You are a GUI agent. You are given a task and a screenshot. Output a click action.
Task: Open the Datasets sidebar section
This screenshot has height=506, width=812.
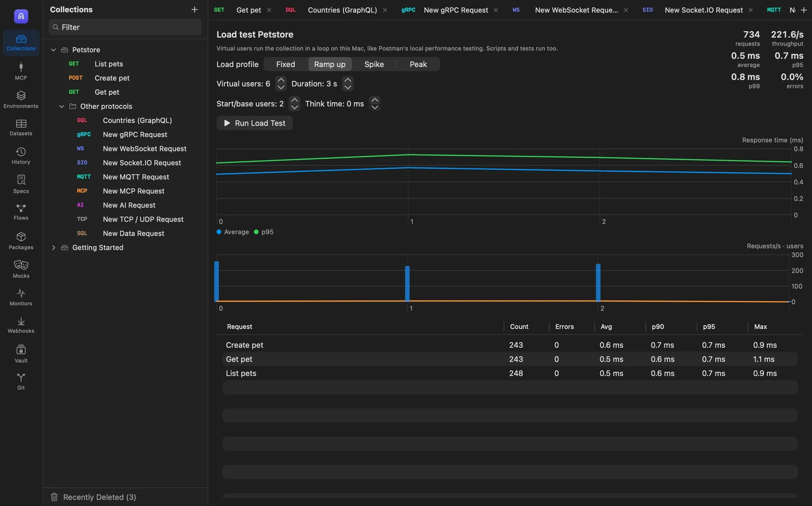coord(21,128)
